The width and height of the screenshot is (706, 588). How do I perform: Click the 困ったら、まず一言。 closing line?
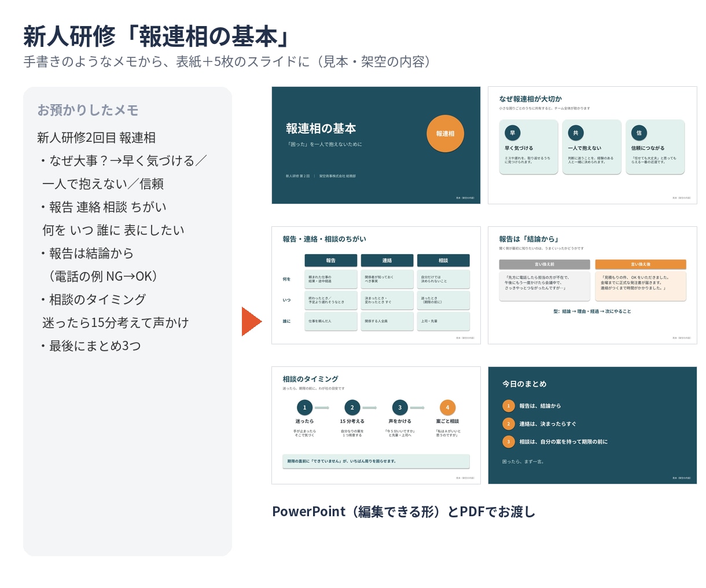pos(523,462)
